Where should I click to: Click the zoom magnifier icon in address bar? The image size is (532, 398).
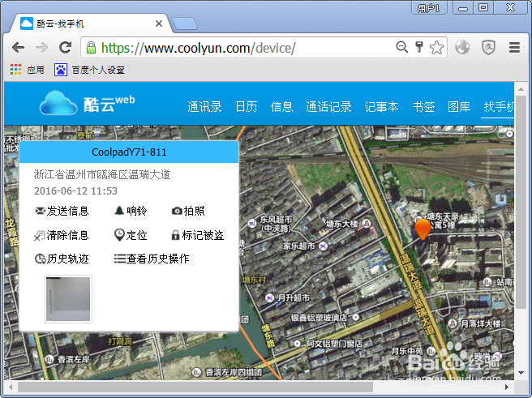point(402,47)
